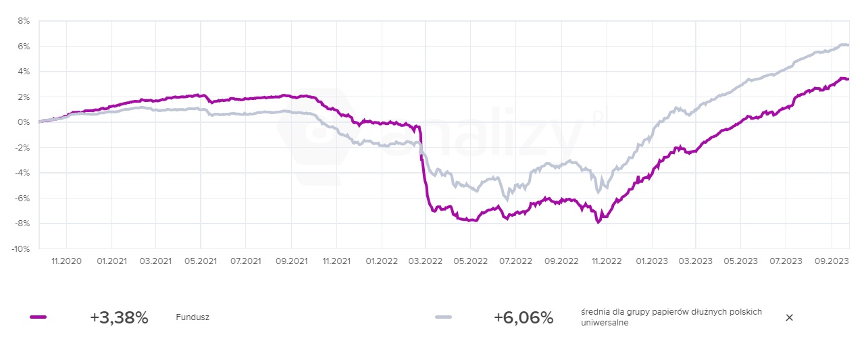The width and height of the screenshot is (868, 341).
Task: Click the 0% label on vertical axis
Action: click(24, 122)
